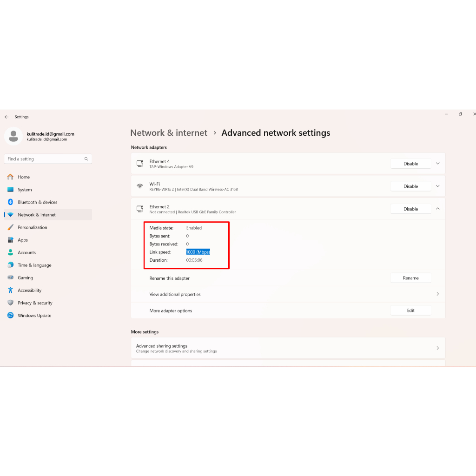Click the Home house icon
This screenshot has width=476, height=476.
click(10, 177)
